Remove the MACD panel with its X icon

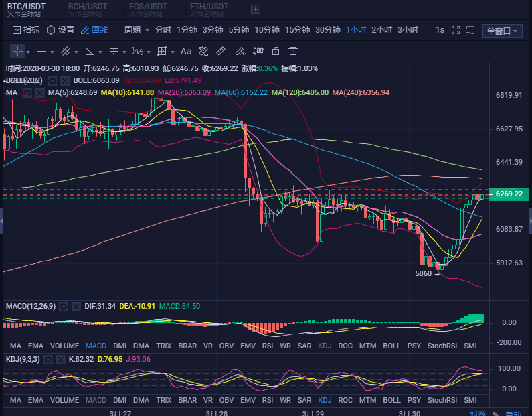pyautogui.click(x=76, y=307)
